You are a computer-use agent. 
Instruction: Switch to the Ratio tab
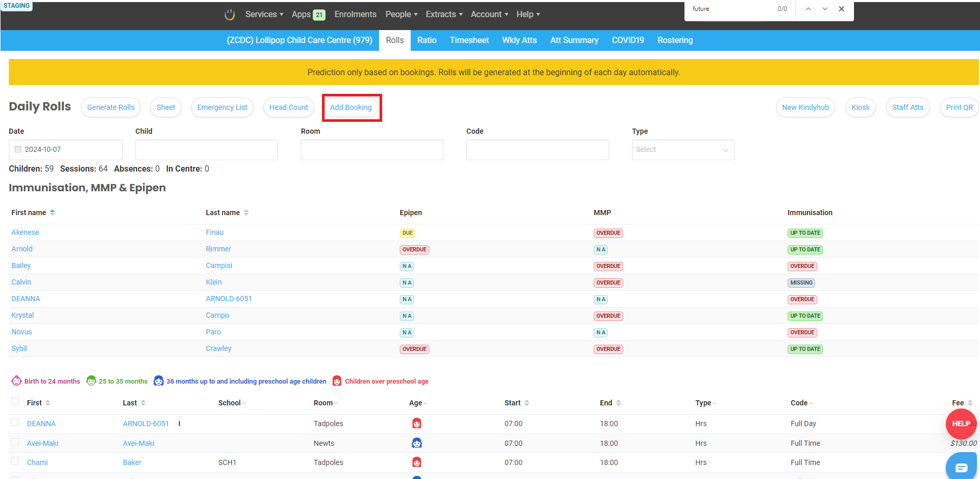[427, 40]
